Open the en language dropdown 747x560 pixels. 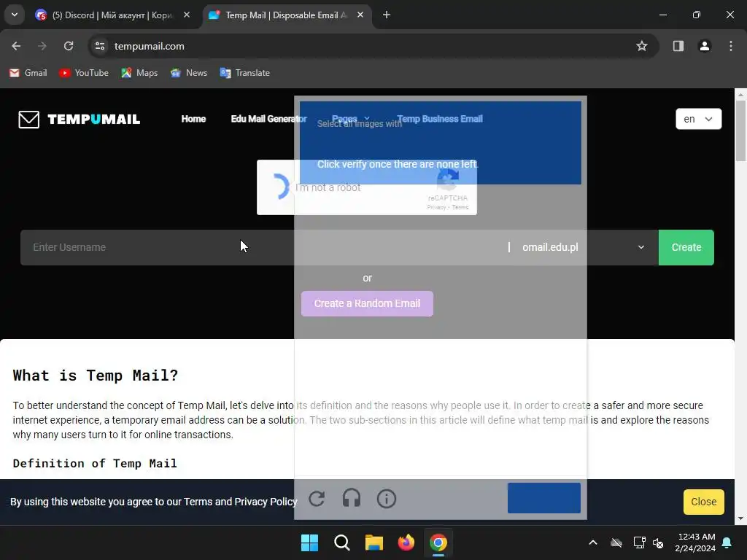pos(698,119)
